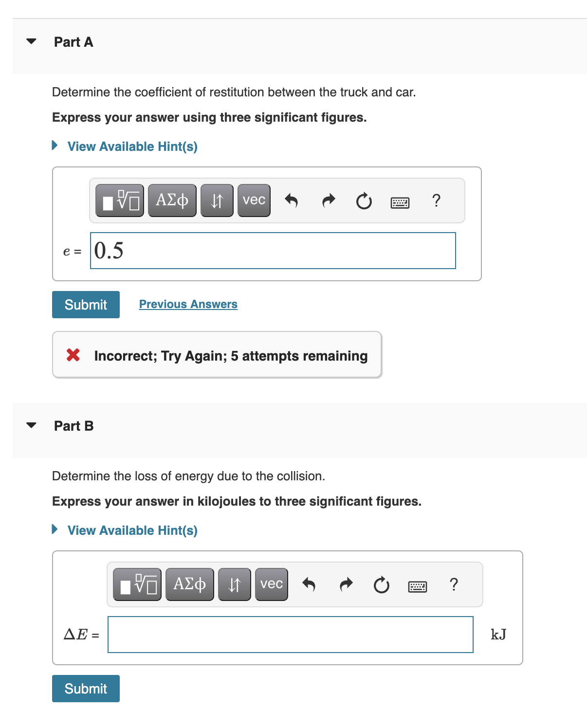Click the vec button in Part A toolbar
The height and width of the screenshot is (728, 587).
[253, 200]
